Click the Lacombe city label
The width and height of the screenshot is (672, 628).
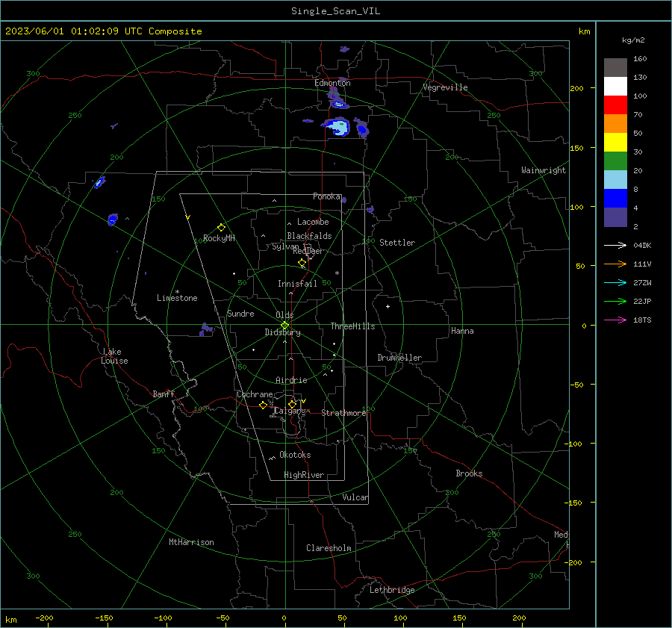click(313, 222)
